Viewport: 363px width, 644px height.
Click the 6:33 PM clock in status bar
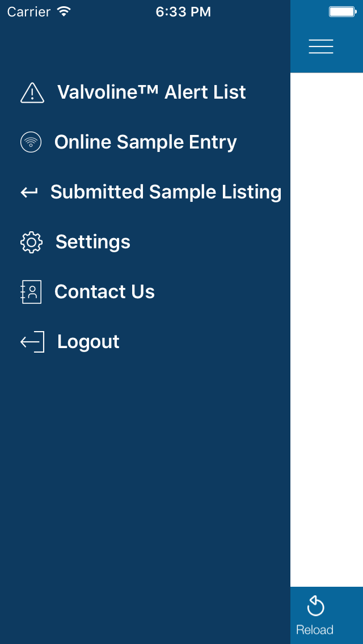pos(183,12)
